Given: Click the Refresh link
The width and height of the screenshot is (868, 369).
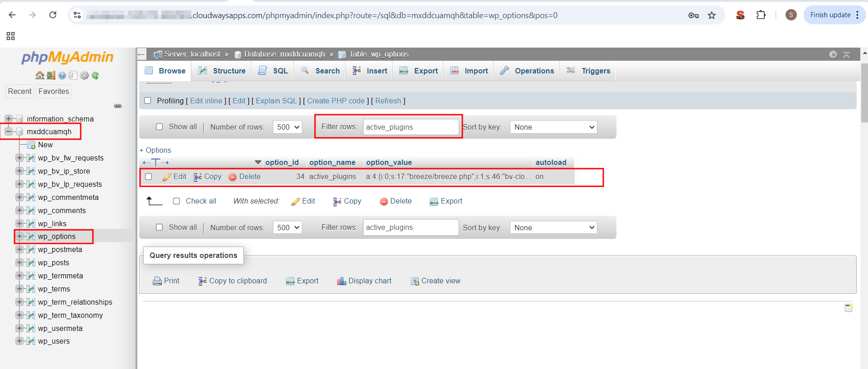Looking at the screenshot, I should [x=388, y=101].
